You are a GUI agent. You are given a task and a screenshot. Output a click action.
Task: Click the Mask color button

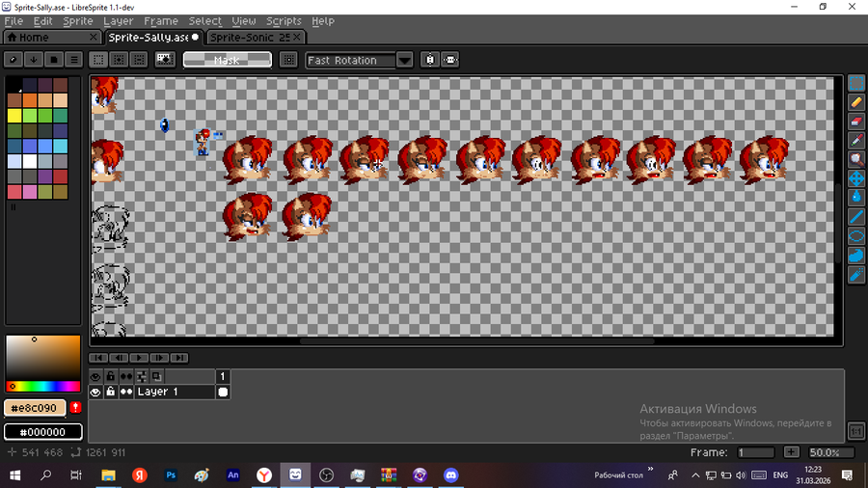227,60
